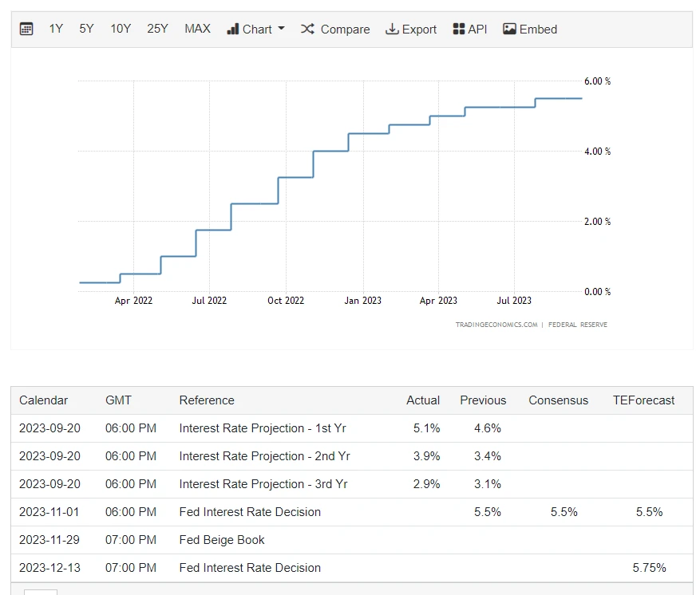This screenshot has width=700, height=595.
Task: Open Interest Rate Projection - 1st Yr link
Action: tap(262, 428)
